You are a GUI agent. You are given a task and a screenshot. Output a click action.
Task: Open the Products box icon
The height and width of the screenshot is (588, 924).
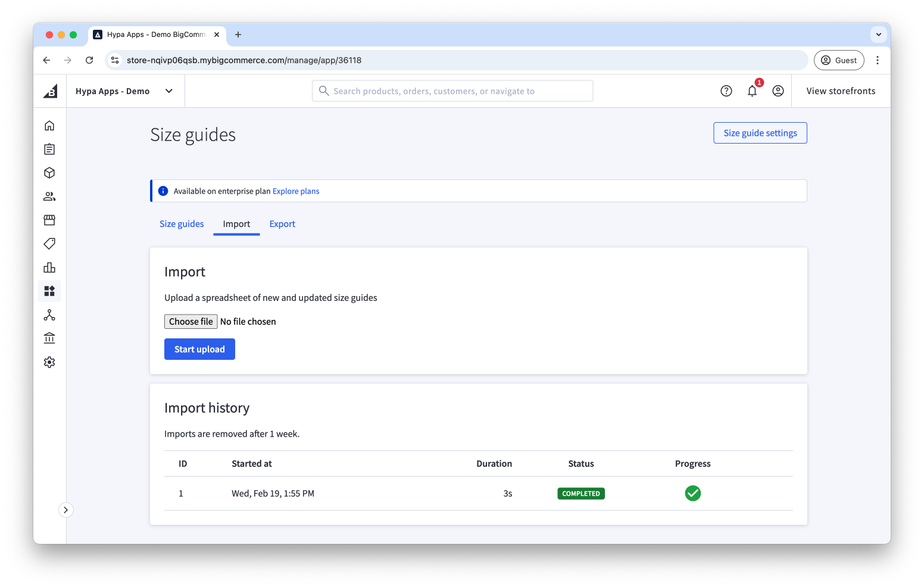(x=49, y=173)
